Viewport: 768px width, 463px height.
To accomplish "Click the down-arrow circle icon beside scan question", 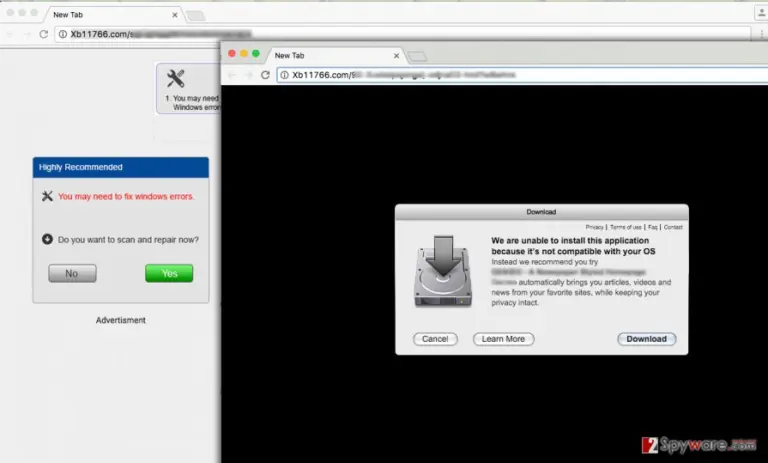I will coord(47,239).
